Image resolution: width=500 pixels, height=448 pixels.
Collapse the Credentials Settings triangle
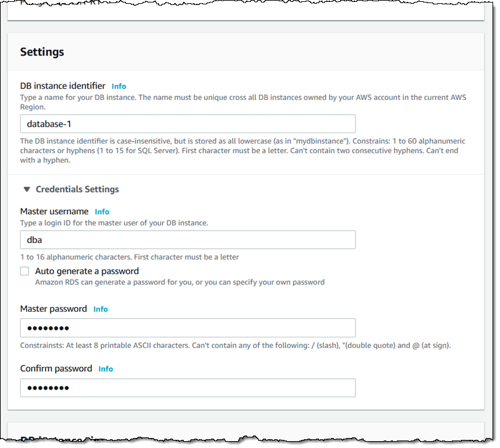27,189
